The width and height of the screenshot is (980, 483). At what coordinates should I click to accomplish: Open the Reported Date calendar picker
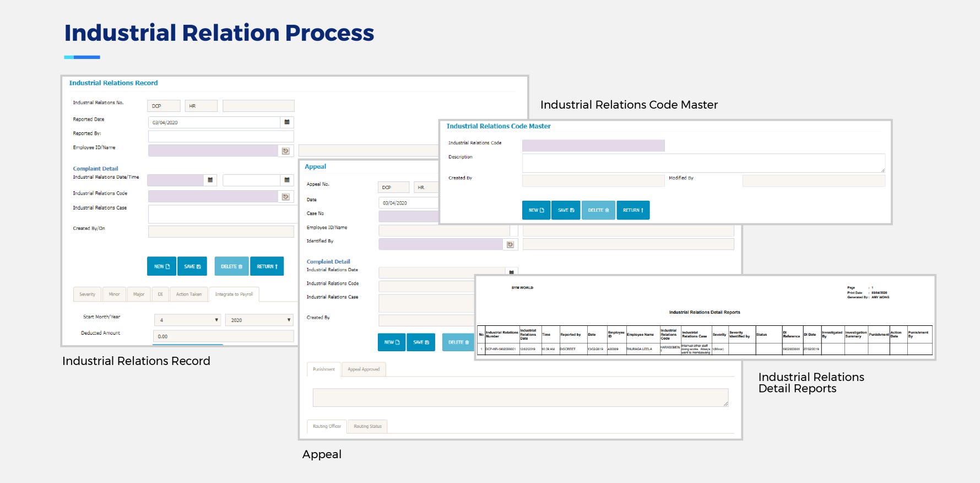coord(287,122)
